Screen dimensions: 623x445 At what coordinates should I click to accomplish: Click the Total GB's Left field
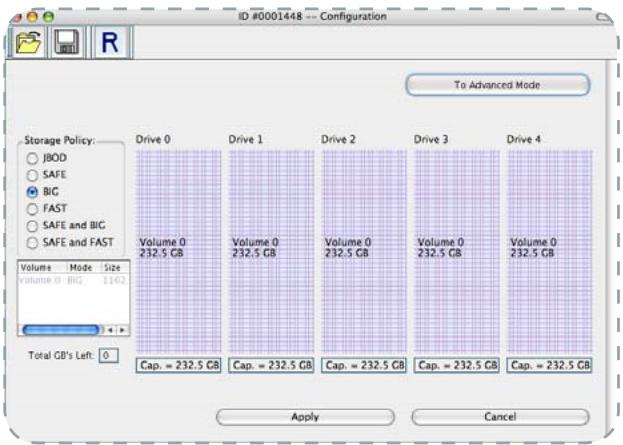click(x=108, y=355)
